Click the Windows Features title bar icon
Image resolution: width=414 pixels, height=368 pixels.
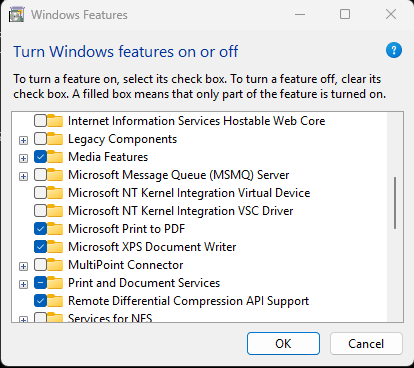coord(16,15)
